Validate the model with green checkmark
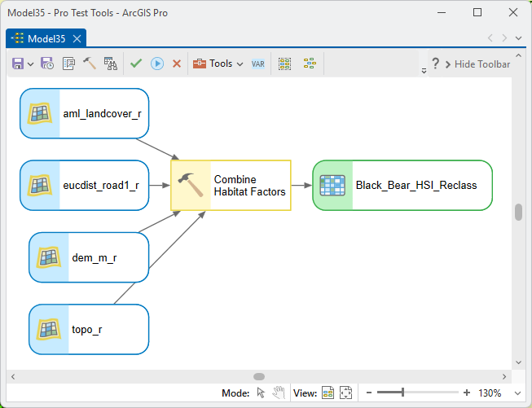The width and height of the screenshot is (532, 408). pos(136,64)
